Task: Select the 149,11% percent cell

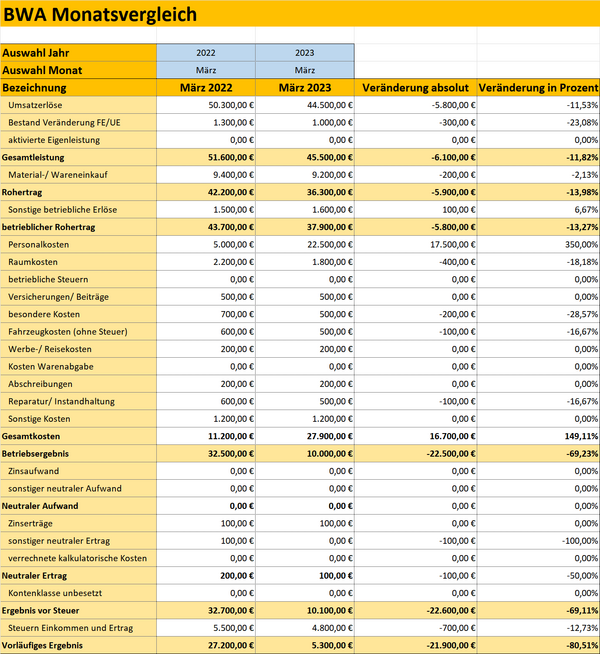Action: tap(538, 436)
